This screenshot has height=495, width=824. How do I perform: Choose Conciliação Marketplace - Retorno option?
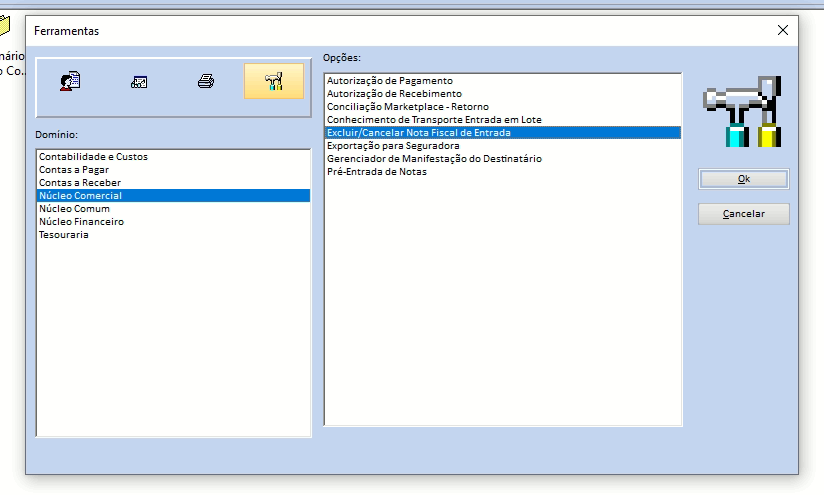503,107
